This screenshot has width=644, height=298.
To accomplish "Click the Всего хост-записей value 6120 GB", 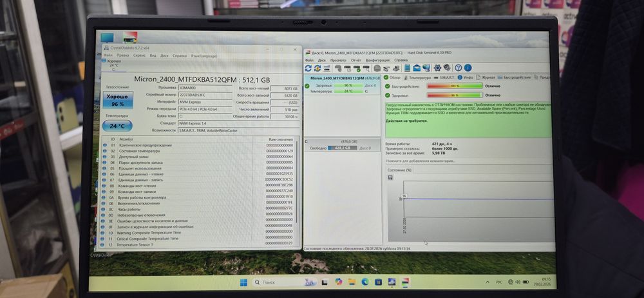I will pyautogui.click(x=285, y=95).
